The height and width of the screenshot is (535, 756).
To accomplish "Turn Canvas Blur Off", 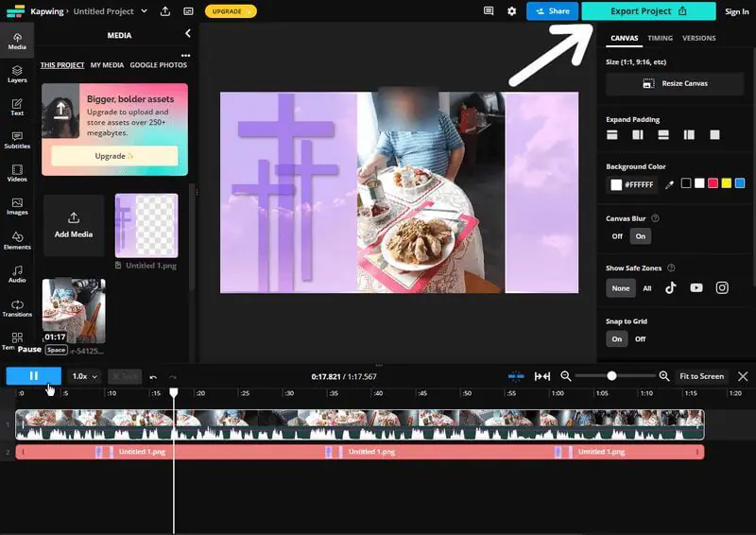I will pyautogui.click(x=617, y=236).
